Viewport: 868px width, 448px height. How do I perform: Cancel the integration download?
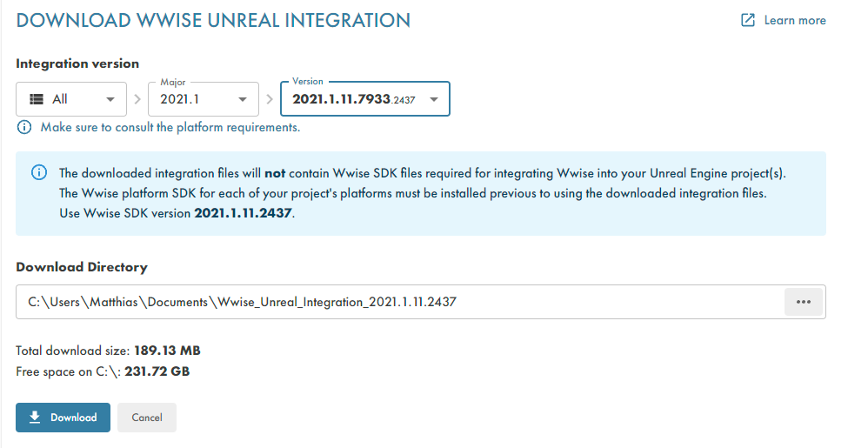[147, 418]
